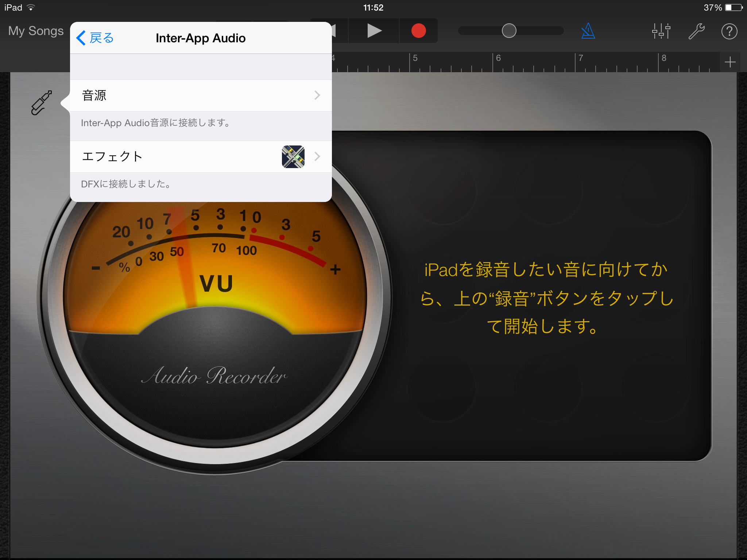
Task: Add song section with plus icon
Action: [x=730, y=62]
